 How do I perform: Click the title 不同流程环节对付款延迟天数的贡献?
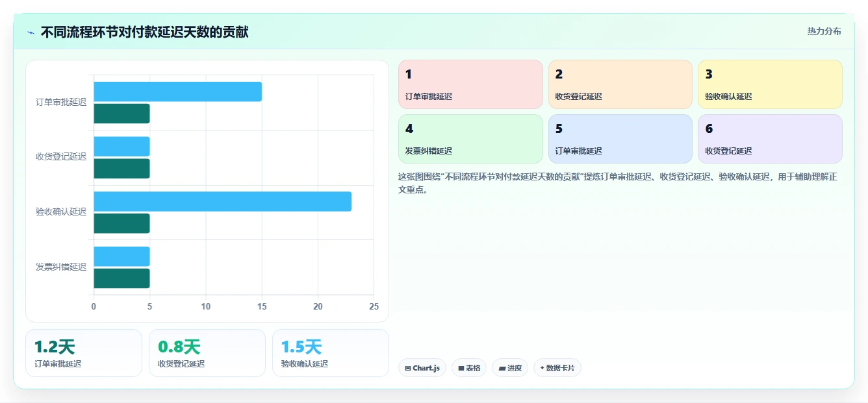(144, 32)
